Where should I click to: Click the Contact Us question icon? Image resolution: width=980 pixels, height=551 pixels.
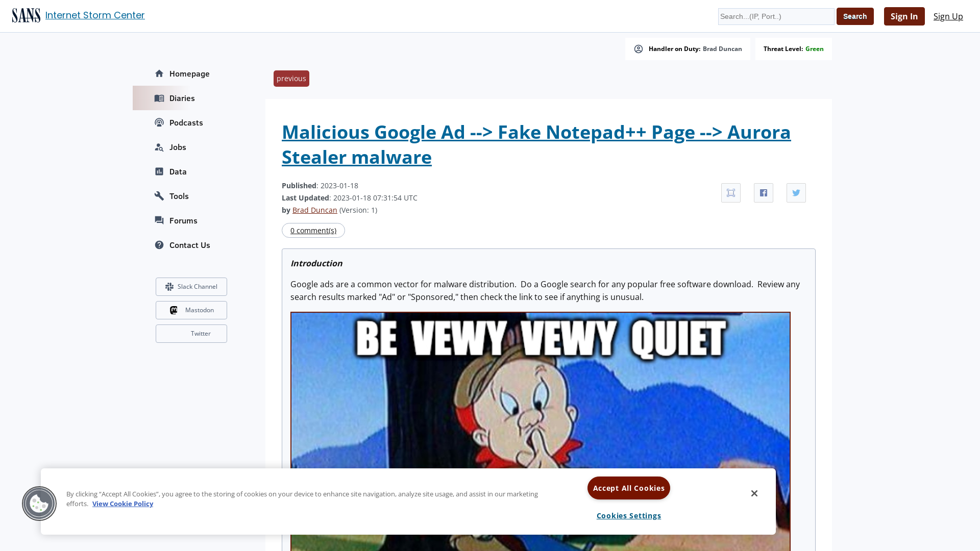(159, 245)
